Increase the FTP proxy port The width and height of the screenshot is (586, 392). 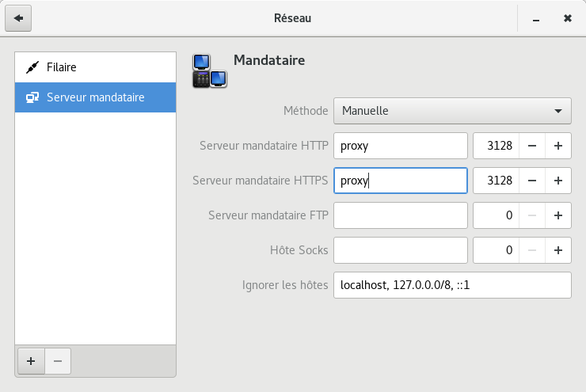pyautogui.click(x=558, y=215)
